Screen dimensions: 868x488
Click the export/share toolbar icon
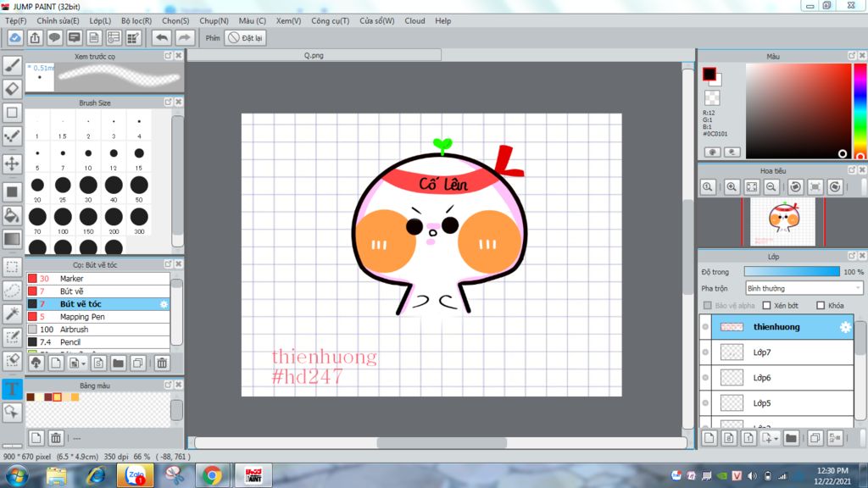pyautogui.click(x=35, y=37)
